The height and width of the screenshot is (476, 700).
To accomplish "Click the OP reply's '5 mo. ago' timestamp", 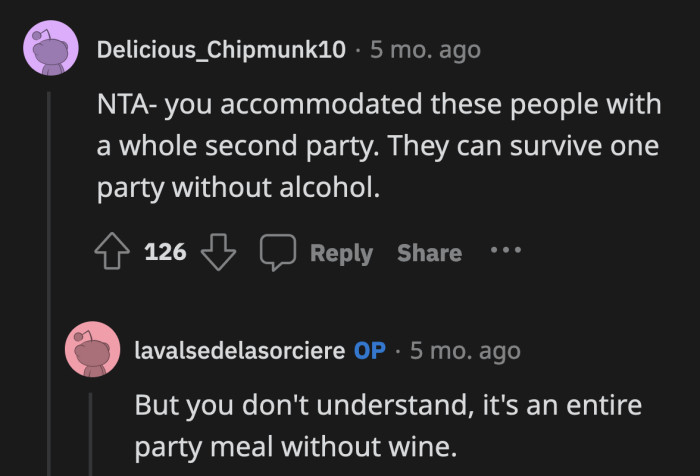I will [465, 351].
